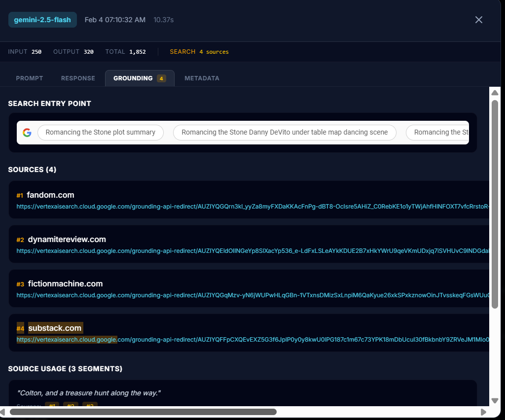Click the vertical scrollbar thumb
Viewport: 505px width, 420px height.
(x=495, y=204)
